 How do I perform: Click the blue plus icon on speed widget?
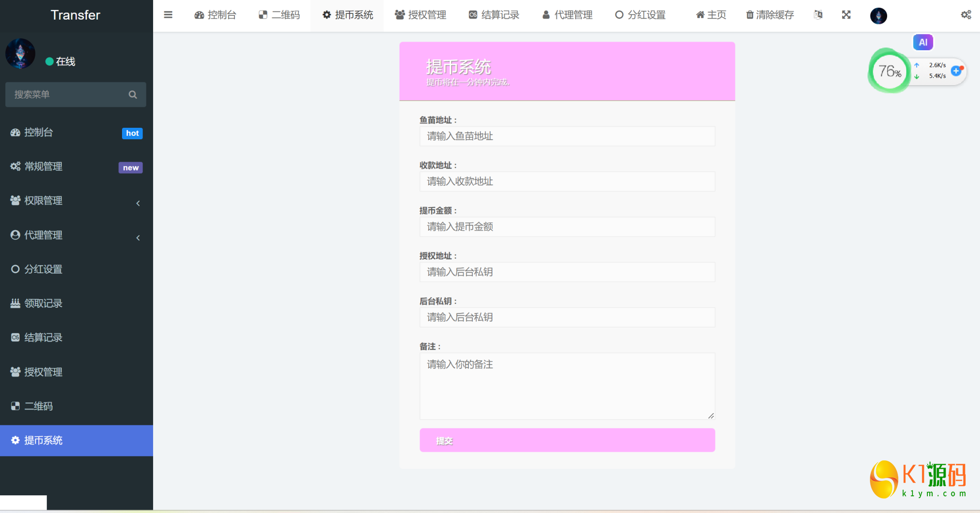point(957,71)
